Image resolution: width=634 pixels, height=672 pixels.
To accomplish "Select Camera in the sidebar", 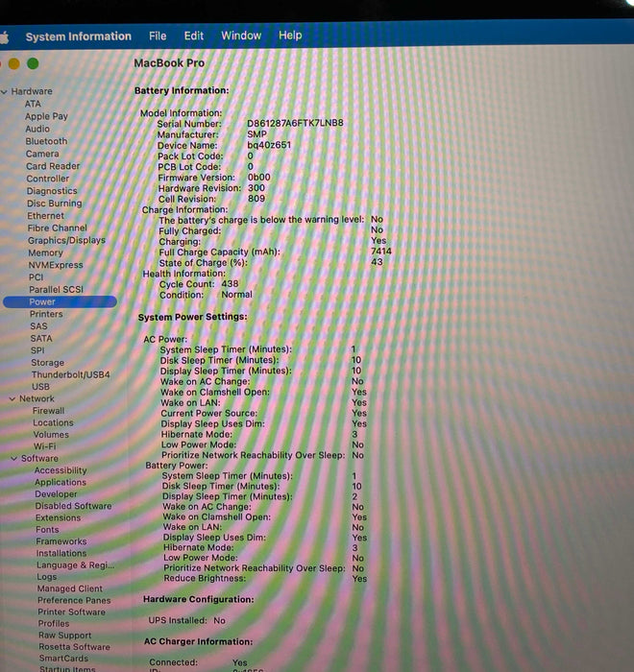I will 42,154.
